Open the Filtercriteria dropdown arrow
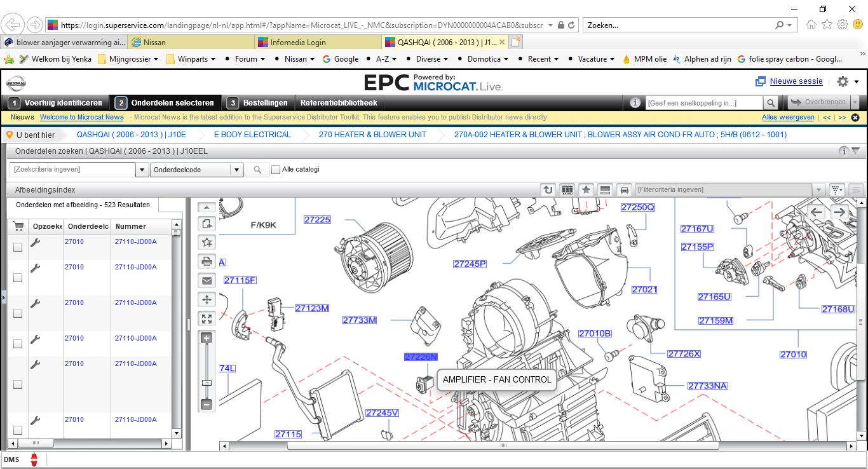This screenshot has width=868, height=469. [819, 189]
